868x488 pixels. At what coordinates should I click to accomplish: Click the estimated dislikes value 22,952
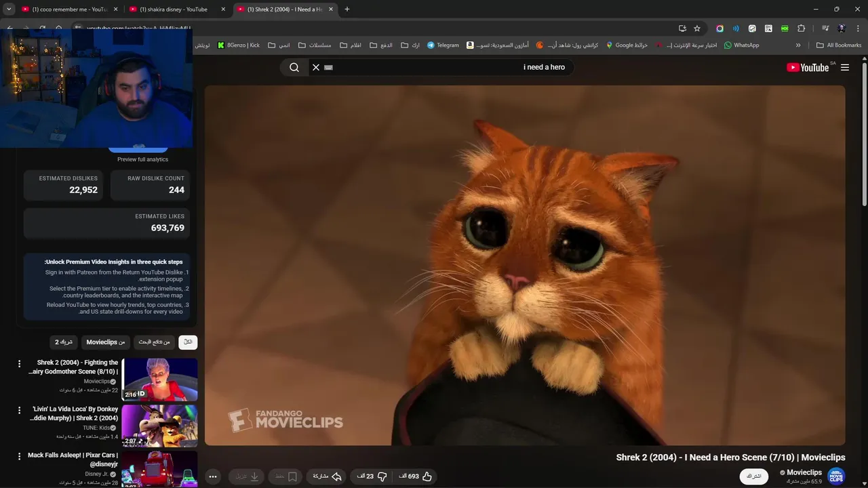pyautogui.click(x=83, y=190)
